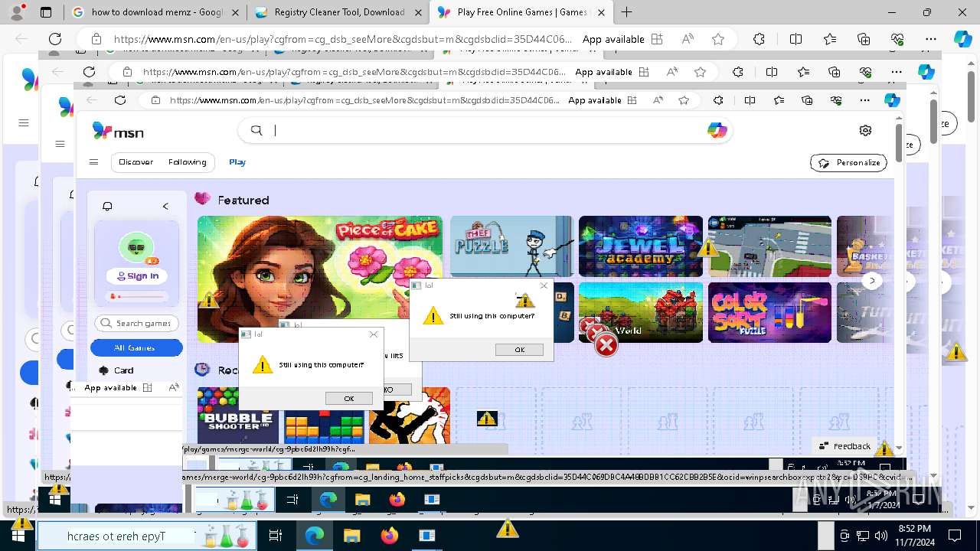Go to the Following tab
The width and height of the screenshot is (980, 551).
[x=188, y=162]
